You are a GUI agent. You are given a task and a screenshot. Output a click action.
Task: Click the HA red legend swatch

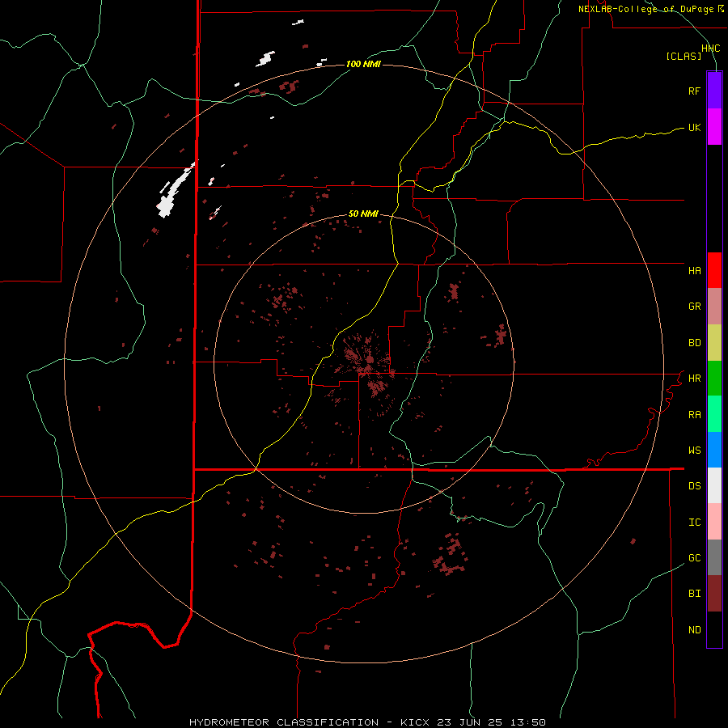[x=714, y=270]
